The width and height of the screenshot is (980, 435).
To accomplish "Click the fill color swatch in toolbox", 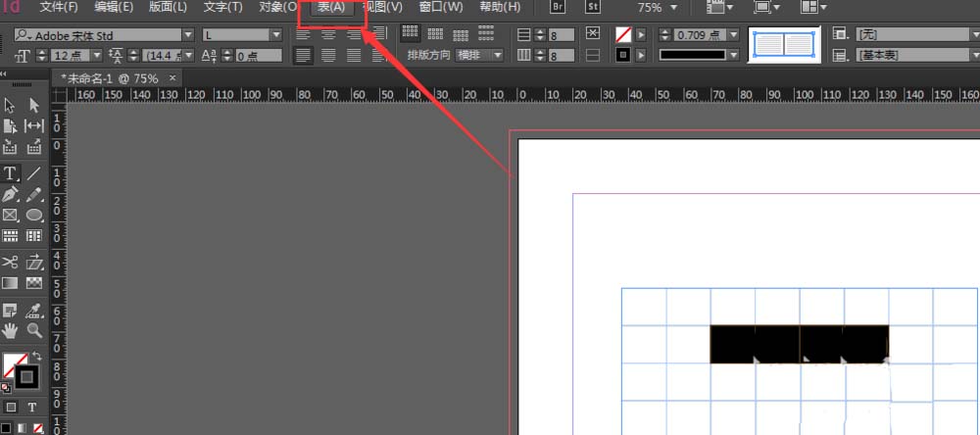I will tap(13, 365).
